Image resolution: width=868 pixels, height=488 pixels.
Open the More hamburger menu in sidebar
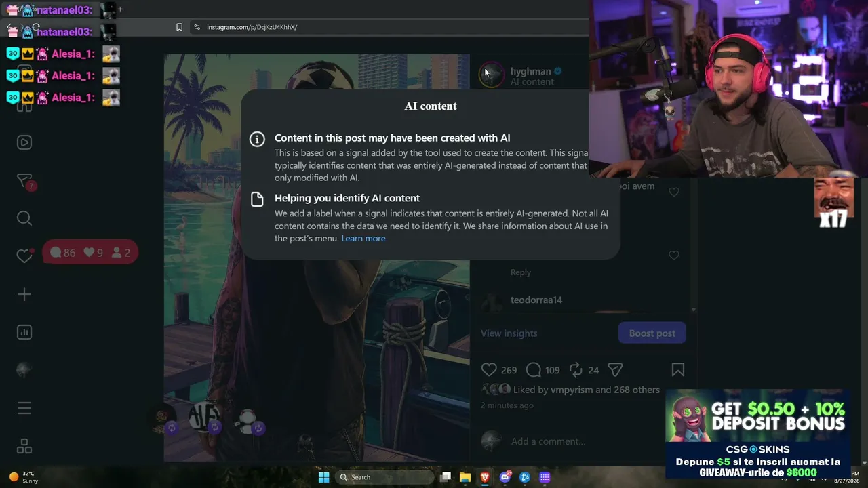pyautogui.click(x=24, y=408)
